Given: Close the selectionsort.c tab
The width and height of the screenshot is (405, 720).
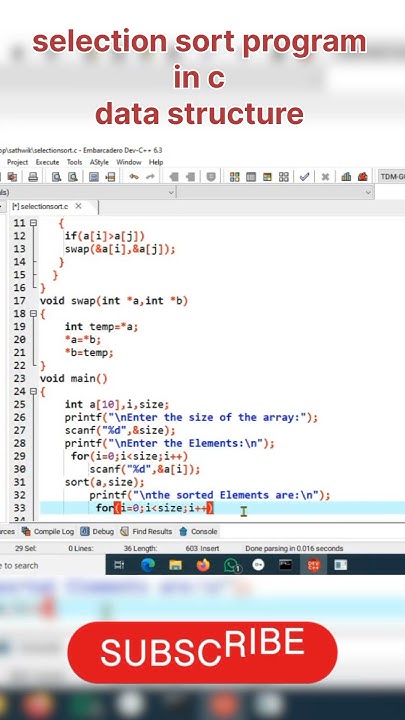Looking at the screenshot, I should [x=79, y=206].
